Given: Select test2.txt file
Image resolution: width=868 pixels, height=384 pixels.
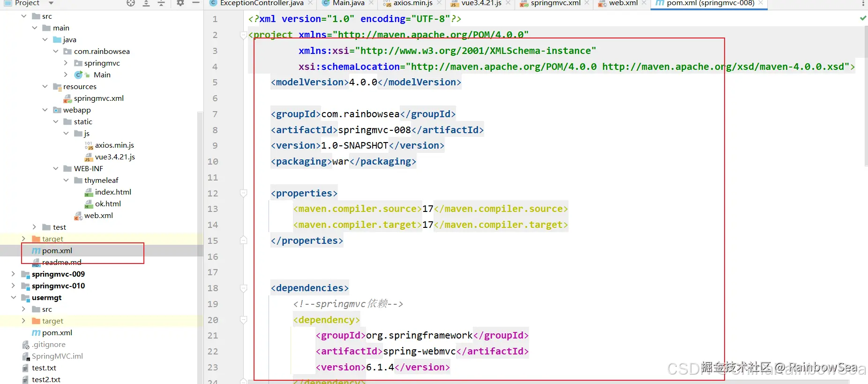Looking at the screenshot, I should (46, 379).
